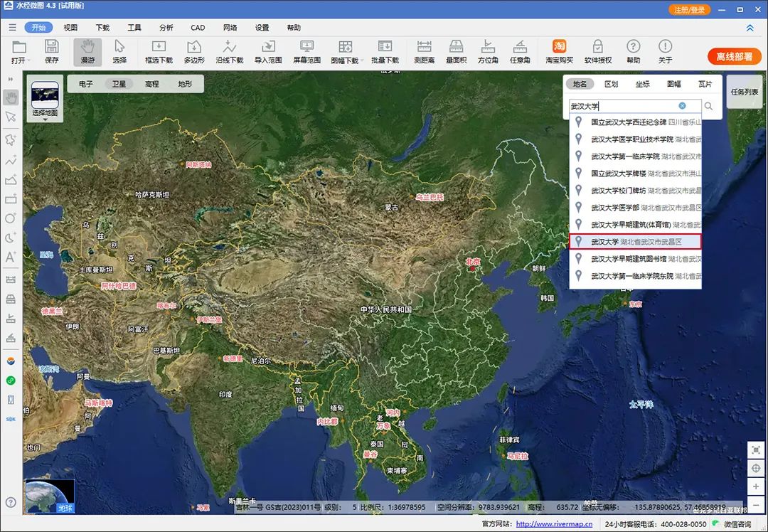Screen dimensions: 768x532
Task: Toggle the 地球 globe view thumbnail
Action: [x=50, y=496]
